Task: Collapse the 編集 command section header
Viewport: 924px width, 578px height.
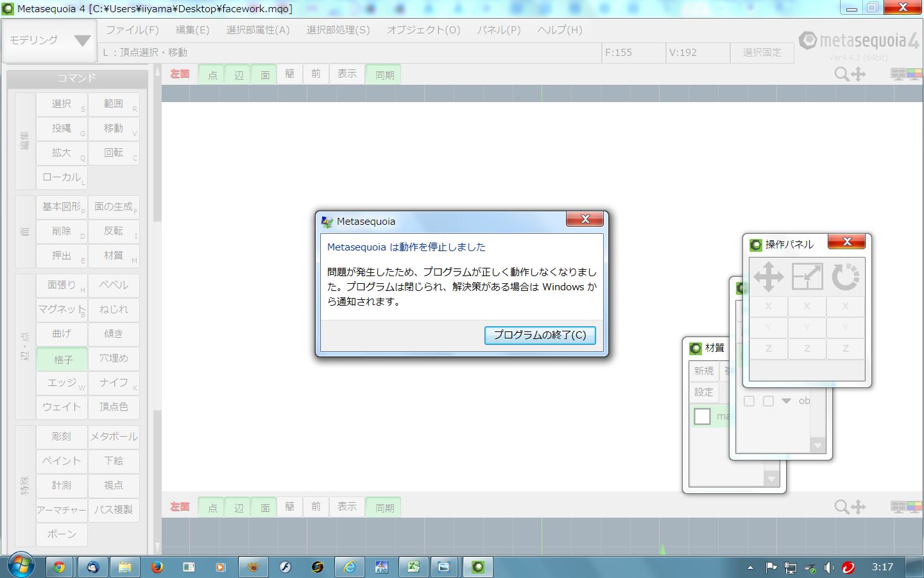Action: [25, 141]
